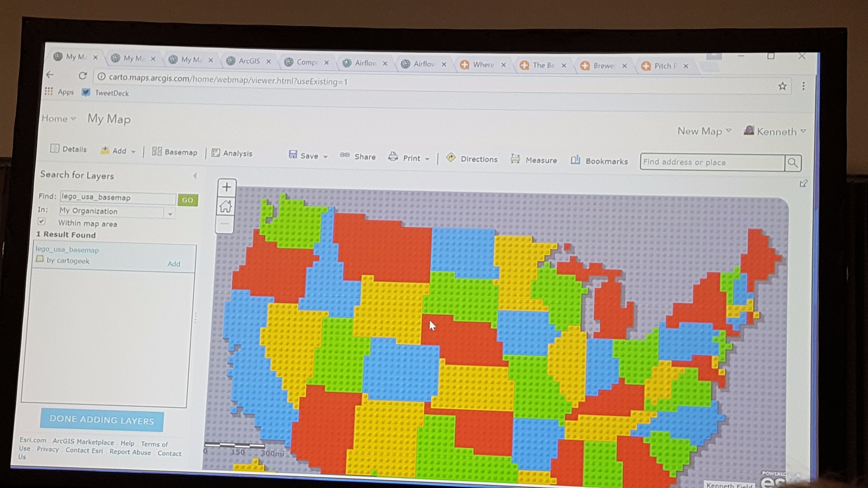Click the browser back arrow

pyautogui.click(x=50, y=75)
